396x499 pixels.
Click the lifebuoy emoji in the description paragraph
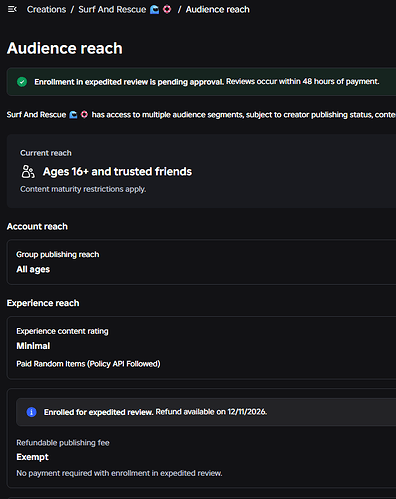84,115
